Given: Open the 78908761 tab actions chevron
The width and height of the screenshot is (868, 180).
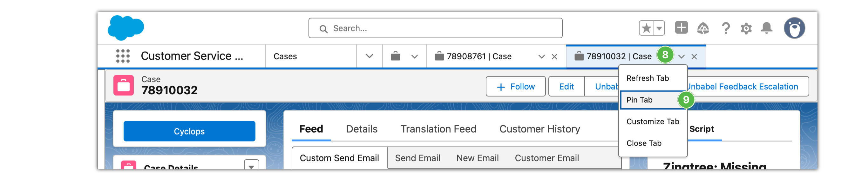Looking at the screenshot, I should pos(541,56).
